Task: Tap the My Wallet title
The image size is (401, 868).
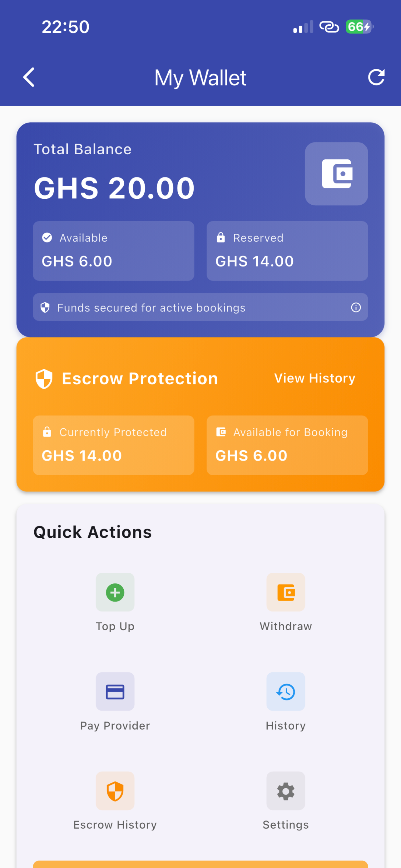Action: pos(200,78)
